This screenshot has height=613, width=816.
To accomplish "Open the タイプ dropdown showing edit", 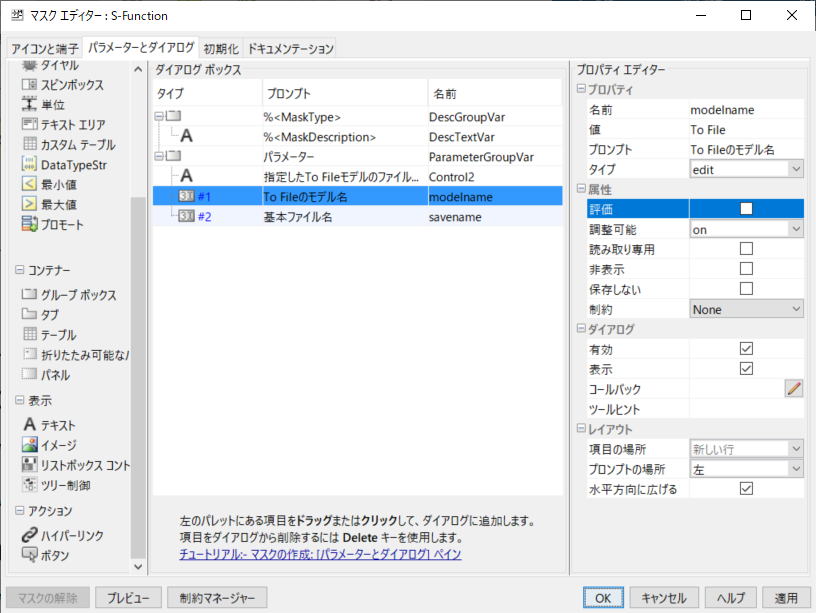I will 797,169.
